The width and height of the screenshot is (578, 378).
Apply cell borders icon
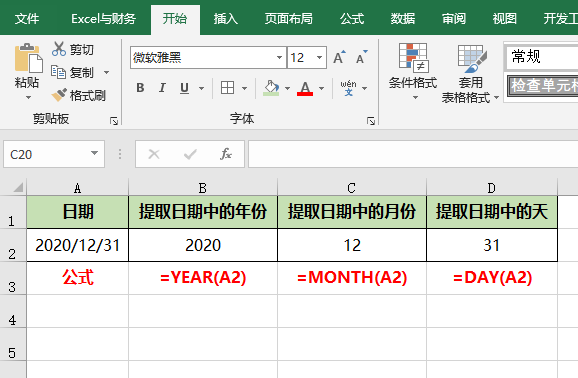(x=227, y=88)
